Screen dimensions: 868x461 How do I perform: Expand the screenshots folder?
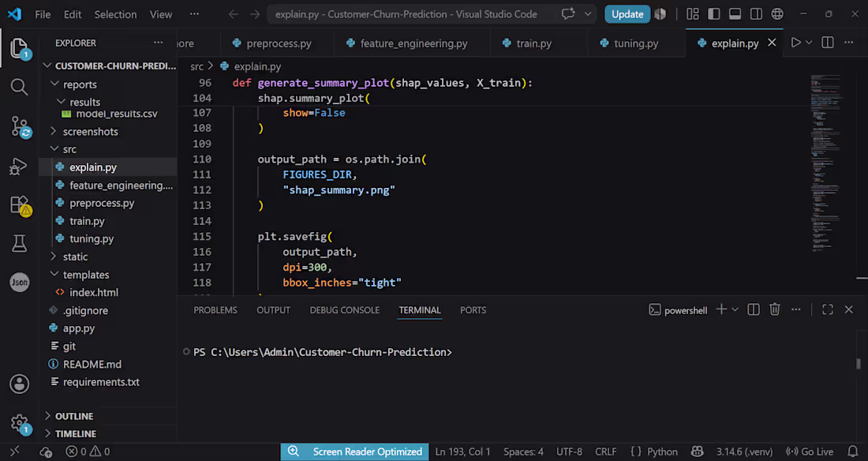54,131
